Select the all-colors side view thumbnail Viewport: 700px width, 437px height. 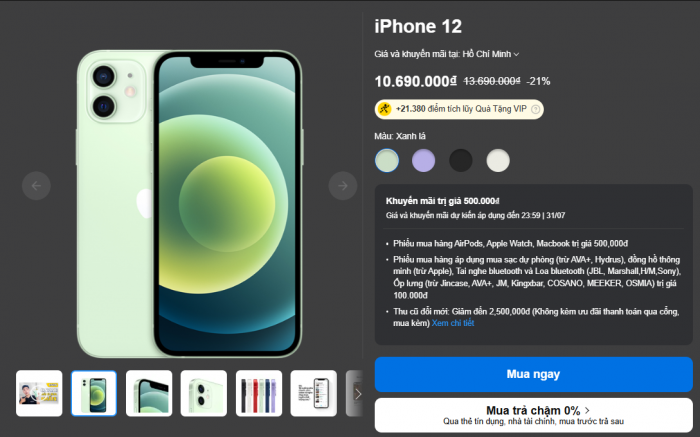[x=259, y=393]
